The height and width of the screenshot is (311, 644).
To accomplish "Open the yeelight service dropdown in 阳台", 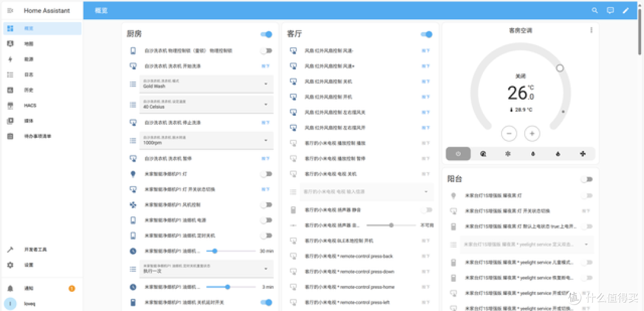I will pos(527,244).
